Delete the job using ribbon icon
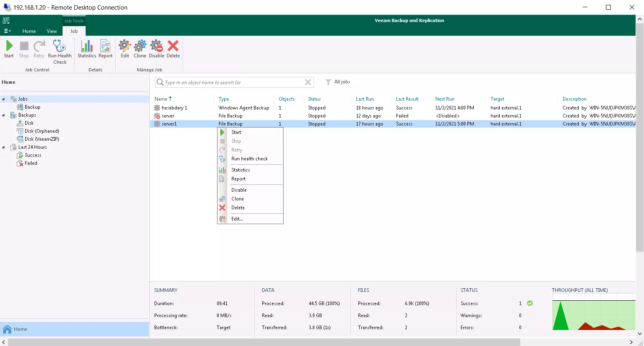 click(173, 49)
